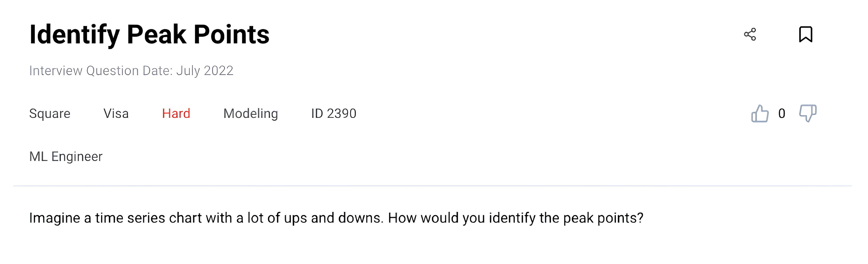Viewport: 868px width, 264px height.
Task: Click the share icon to copy a link
Action: tap(751, 34)
